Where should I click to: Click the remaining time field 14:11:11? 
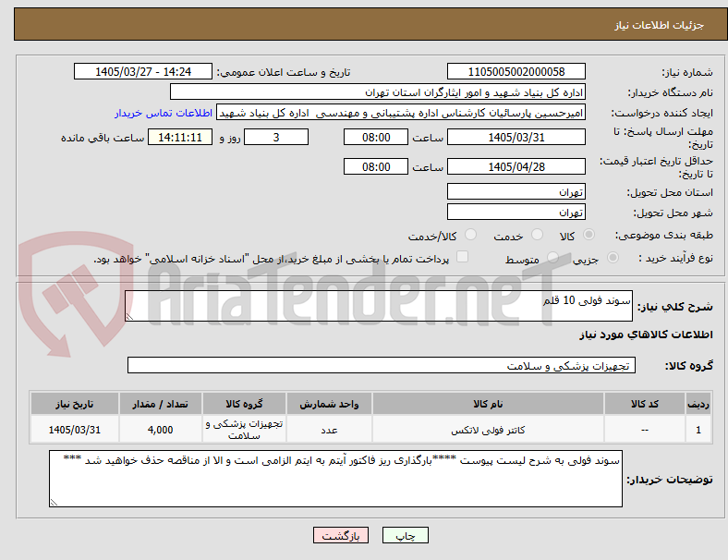click(x=180, y=138)
